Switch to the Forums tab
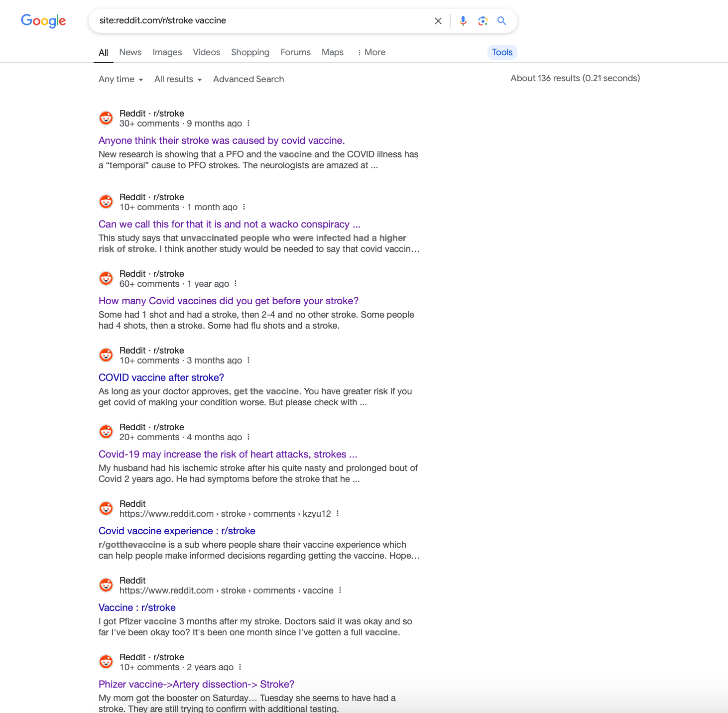728x713 pixels. (x=295, y=52)
